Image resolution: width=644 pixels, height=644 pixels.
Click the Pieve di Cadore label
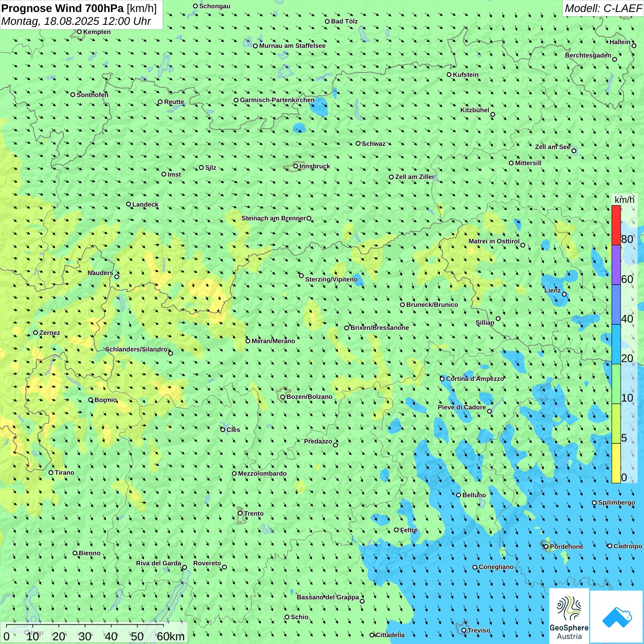[x=462, y=407]
